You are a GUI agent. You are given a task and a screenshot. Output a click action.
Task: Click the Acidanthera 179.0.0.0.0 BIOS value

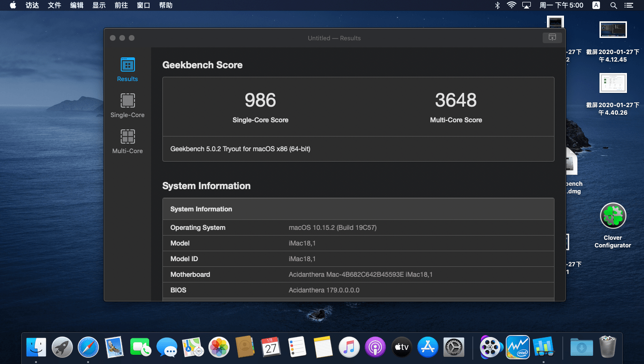click(x=324, y=290)
